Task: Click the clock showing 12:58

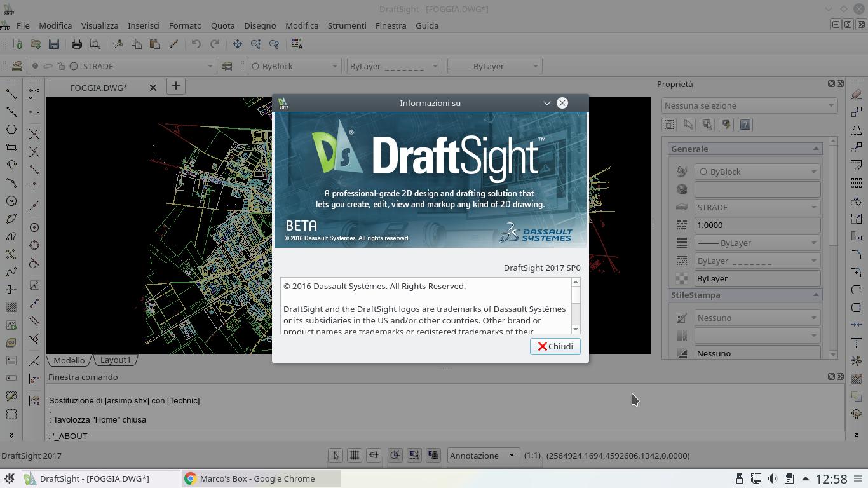Action: point(831,478)
